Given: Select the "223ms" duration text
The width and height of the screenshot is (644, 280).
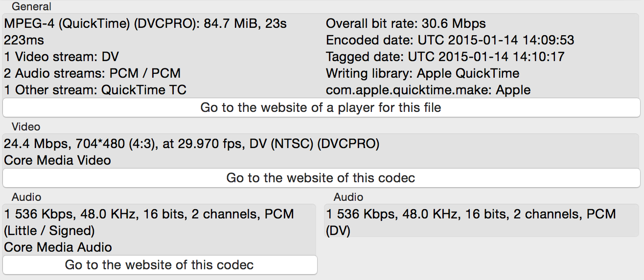Looking at the screenshot, I should click(x=24, y=40).
